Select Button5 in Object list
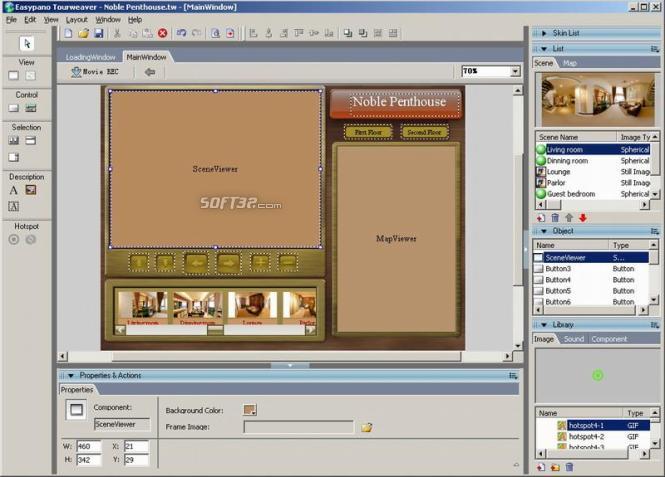 click(x=591, y=291)
